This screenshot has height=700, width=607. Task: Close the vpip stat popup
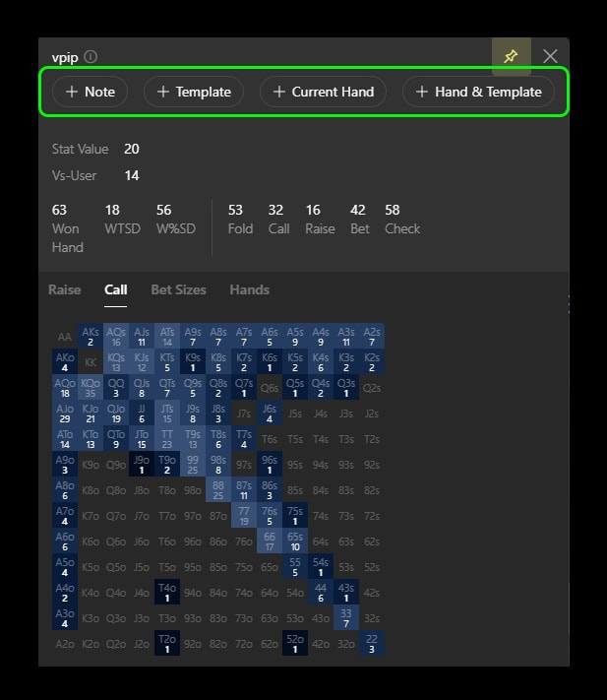(x=550, y=56)
